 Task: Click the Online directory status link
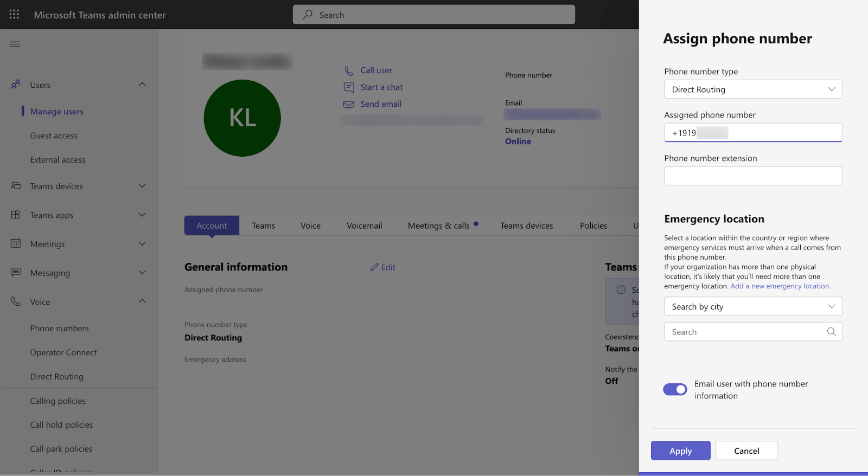[x=518, y=141]
